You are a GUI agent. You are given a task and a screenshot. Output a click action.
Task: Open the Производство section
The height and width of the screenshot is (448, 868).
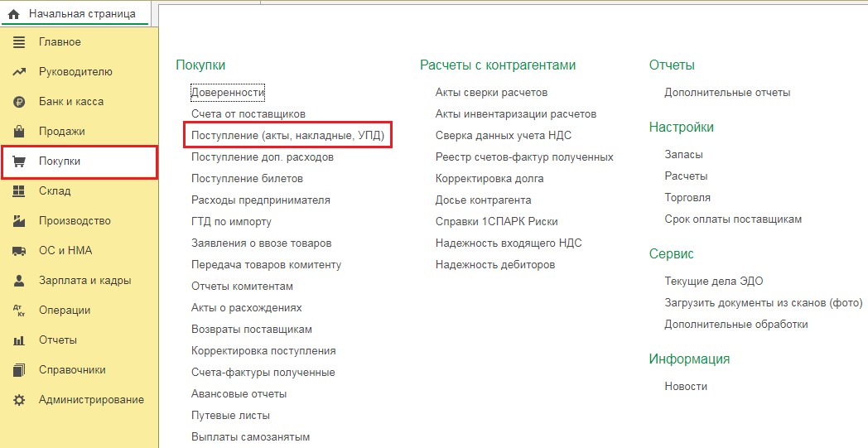(75, 221)
